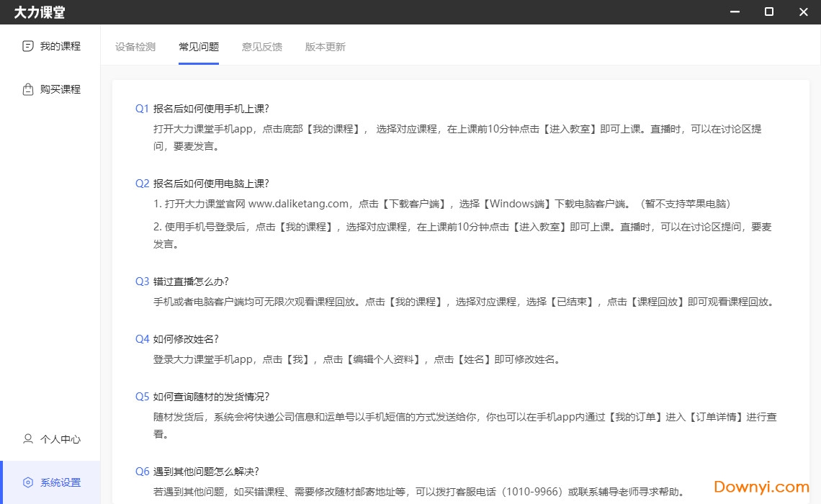Click the Q5 question 如何查询随材的发货情况

click(x=210, y=397)
